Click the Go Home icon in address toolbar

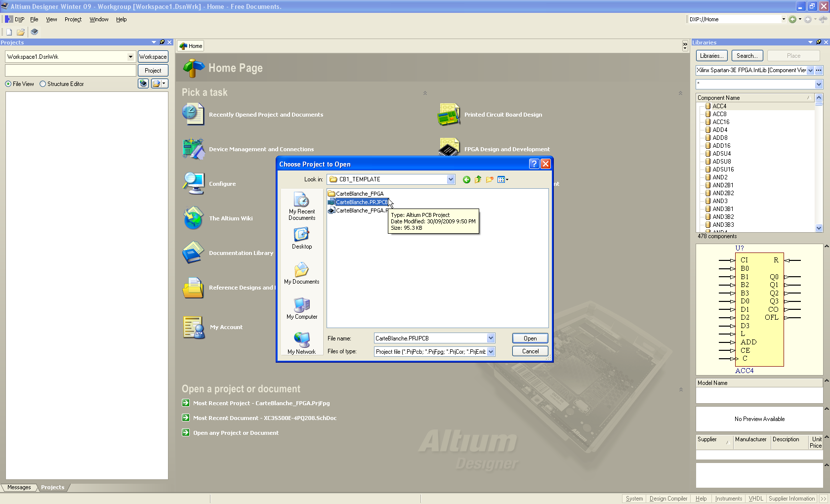pos(823,19)
